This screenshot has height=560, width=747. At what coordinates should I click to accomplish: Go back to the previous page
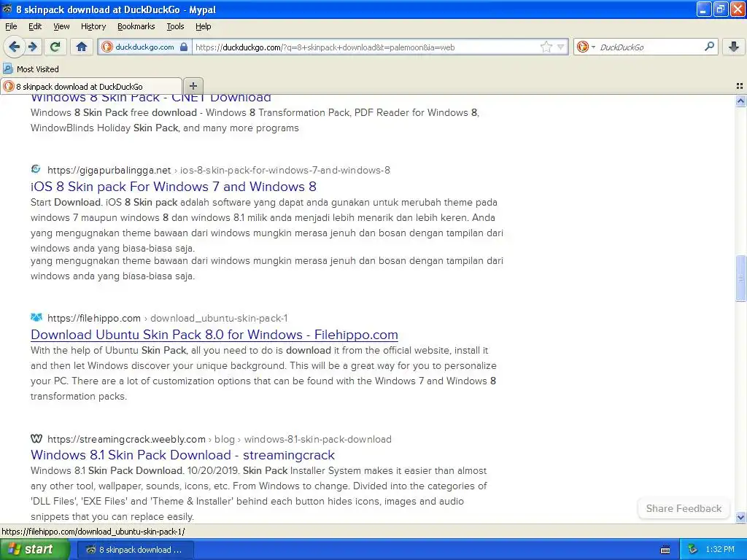coord(14,47)
